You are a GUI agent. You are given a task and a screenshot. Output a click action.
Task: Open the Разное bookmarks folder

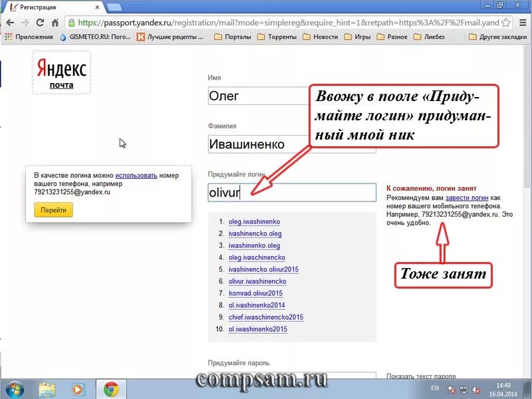click(x=392, y=37)
